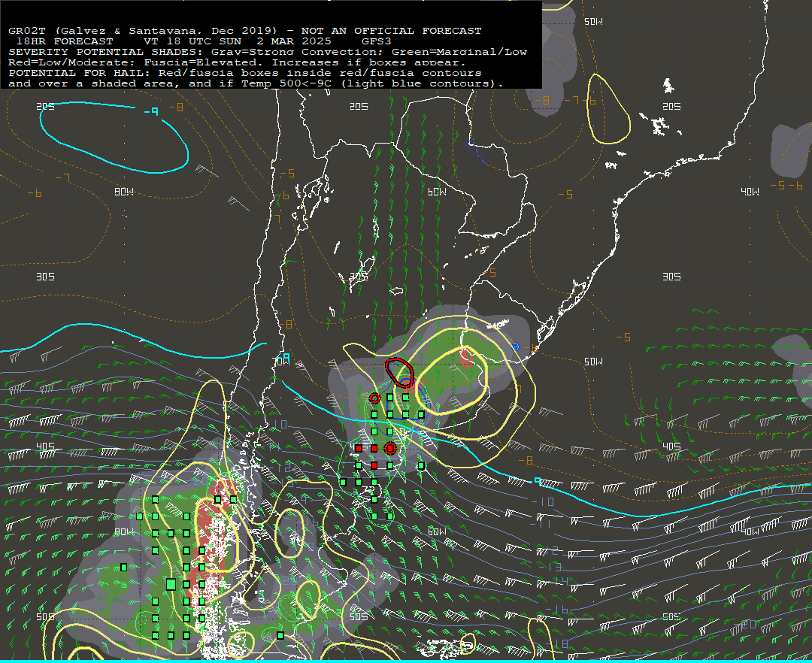
Task: Click the red shaded severity patch over Uruguay
Action: [466, 357]
